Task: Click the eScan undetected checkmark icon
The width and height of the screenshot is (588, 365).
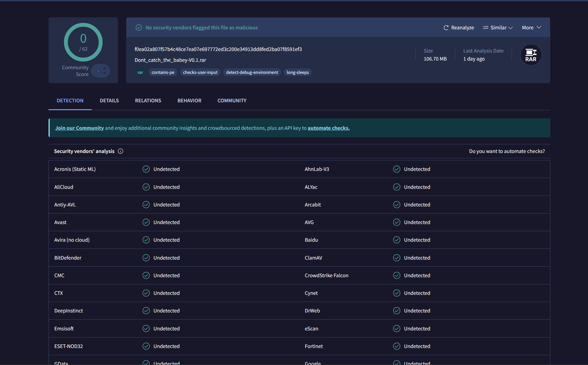Action: pos(397,329)
